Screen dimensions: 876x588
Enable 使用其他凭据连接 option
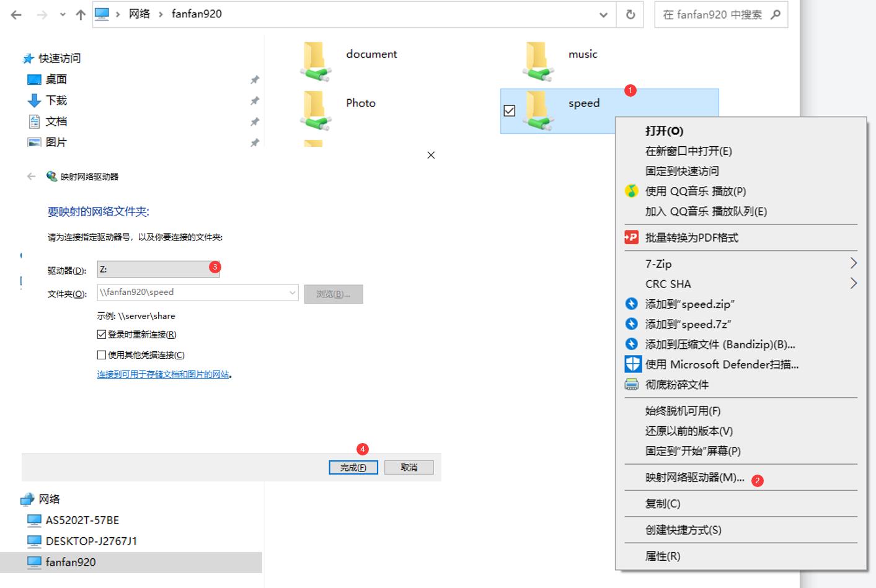[x=101, y=354]
